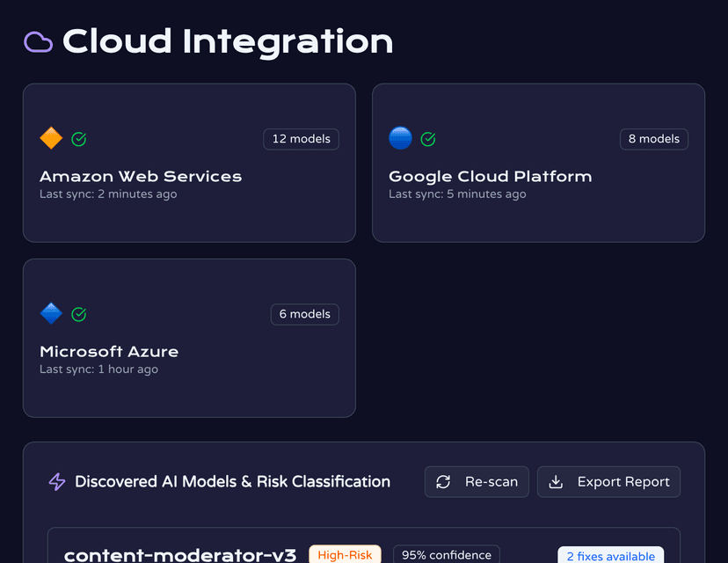The width and height of the screenshot is (728, 563).
Task: Click the Re-scan button
Action: [x=477, y=482]
